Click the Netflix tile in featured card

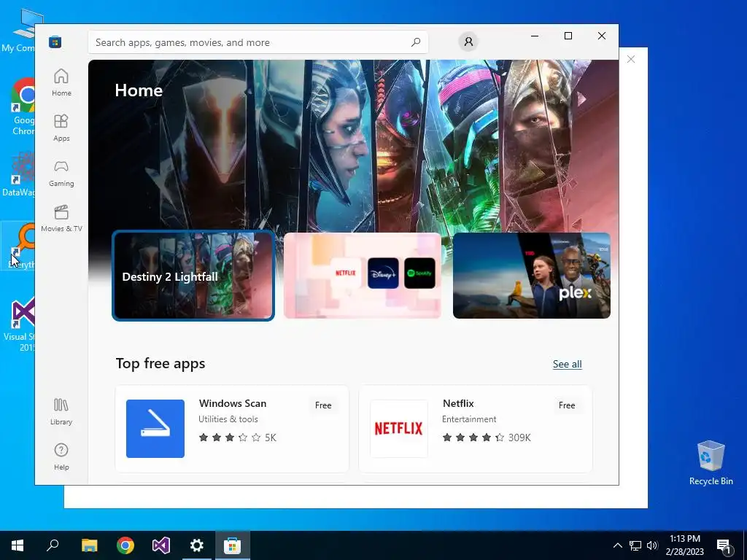click(x=345, y=273)
